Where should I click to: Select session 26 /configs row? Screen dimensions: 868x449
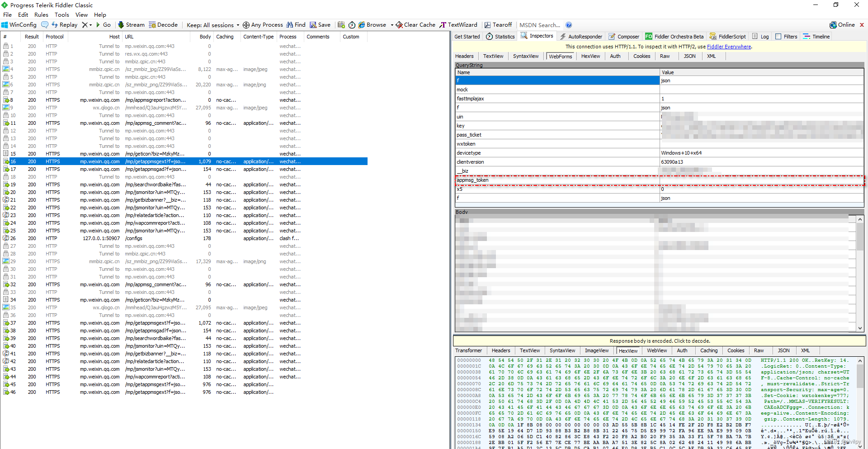pos(184,238)
